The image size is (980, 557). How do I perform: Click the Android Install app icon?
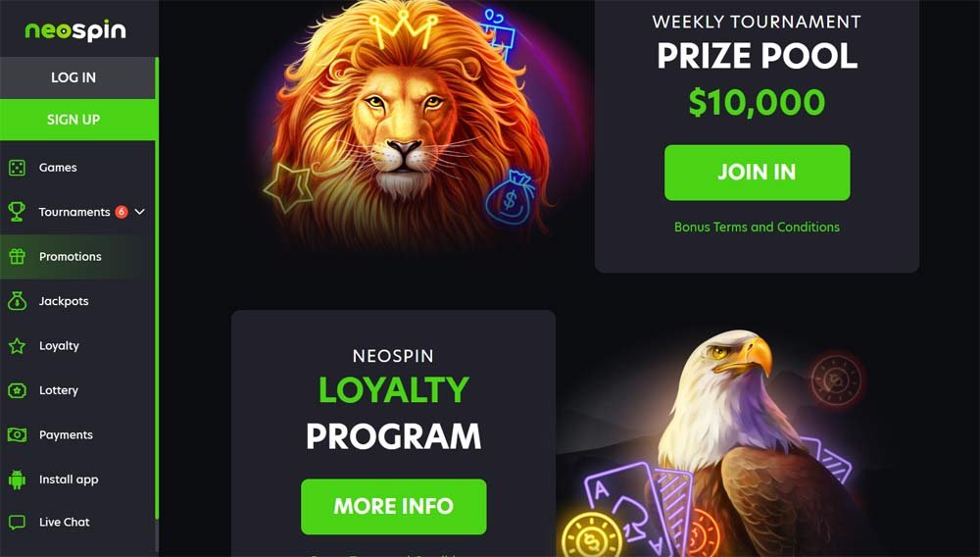point(17,480)
